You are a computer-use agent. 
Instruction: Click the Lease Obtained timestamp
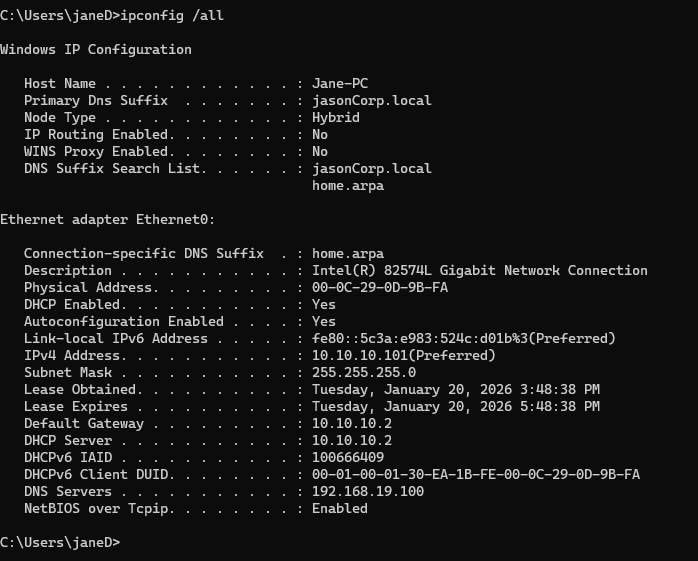click(x=456, y=389)
